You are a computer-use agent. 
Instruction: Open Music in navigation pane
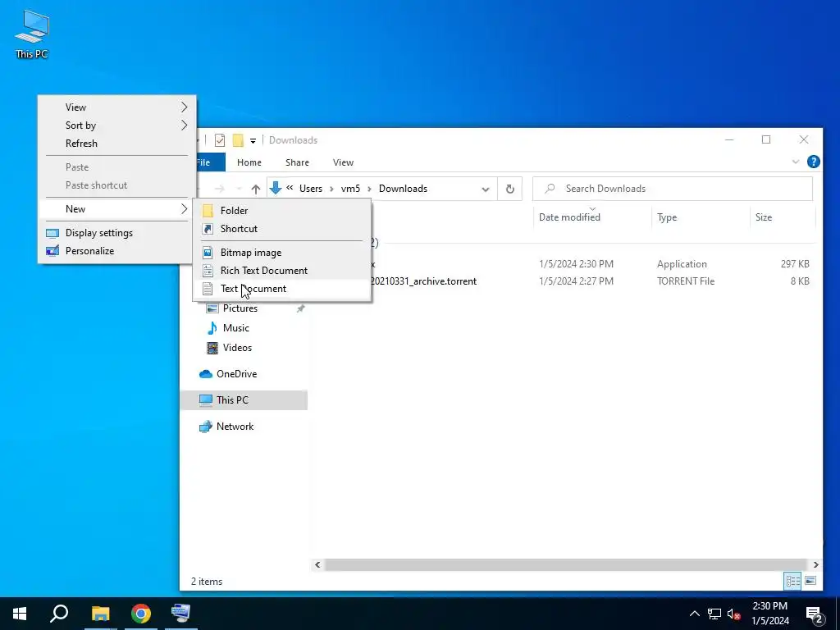tap(235, 328)
